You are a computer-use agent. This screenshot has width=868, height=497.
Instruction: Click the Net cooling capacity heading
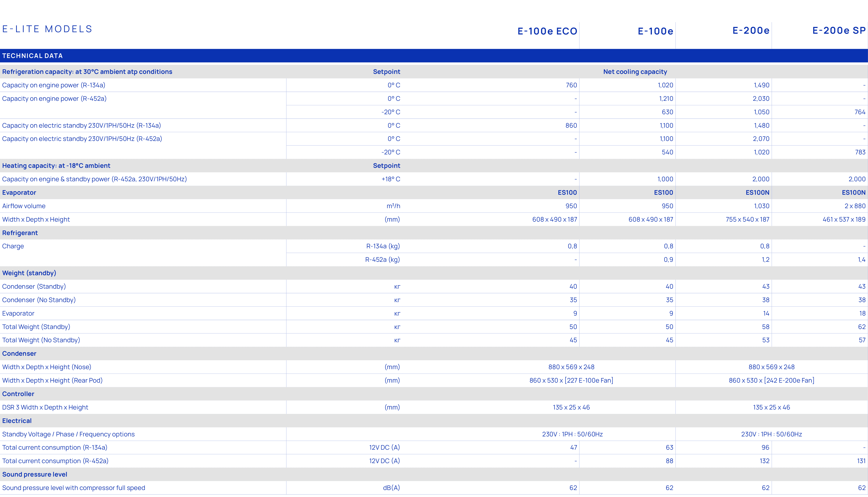pyautogui.click(x=635, y=72)
